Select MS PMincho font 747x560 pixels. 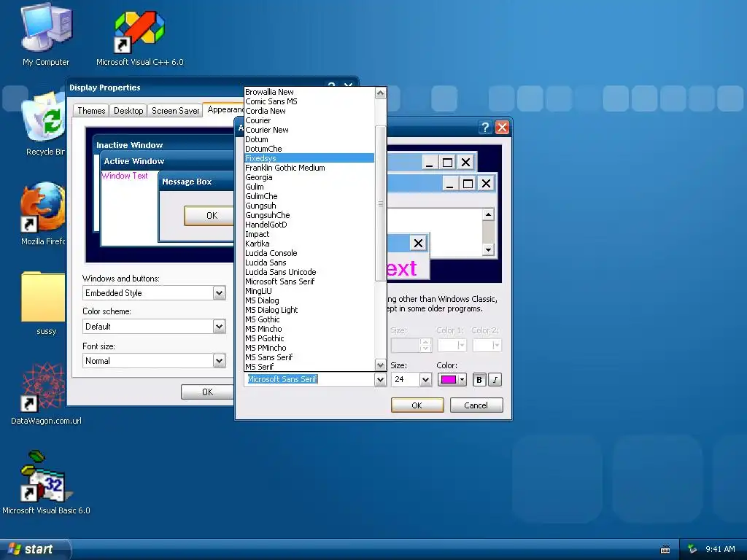click(309, 348)
